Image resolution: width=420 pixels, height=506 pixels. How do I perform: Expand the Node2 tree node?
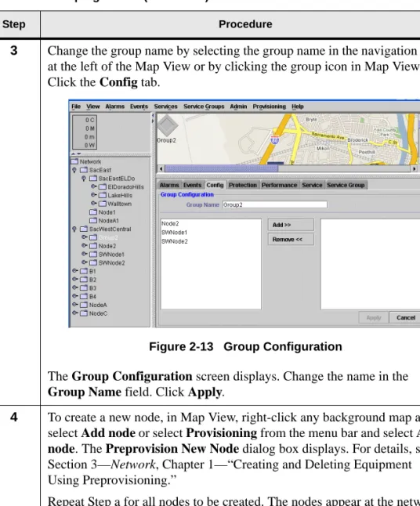point(85,246)
